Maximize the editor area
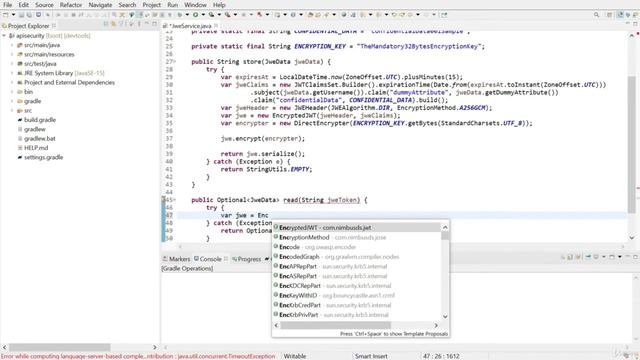 coord(635,24)
